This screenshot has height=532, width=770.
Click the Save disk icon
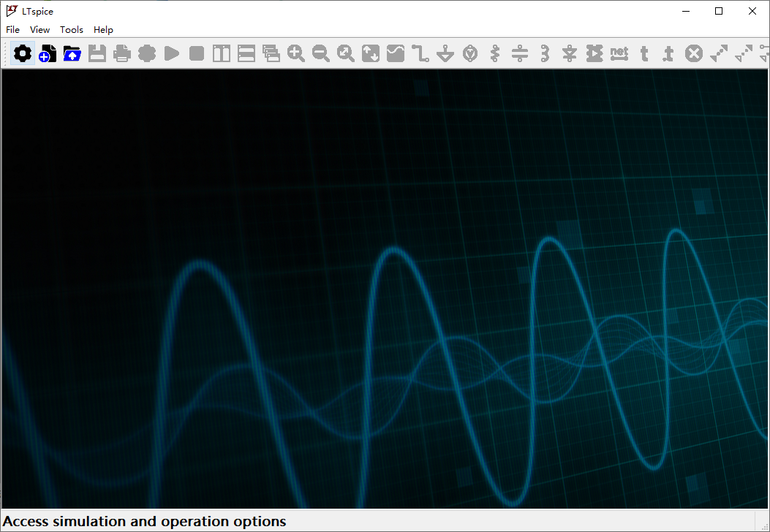pyautogui.click(x=97, y=53)
